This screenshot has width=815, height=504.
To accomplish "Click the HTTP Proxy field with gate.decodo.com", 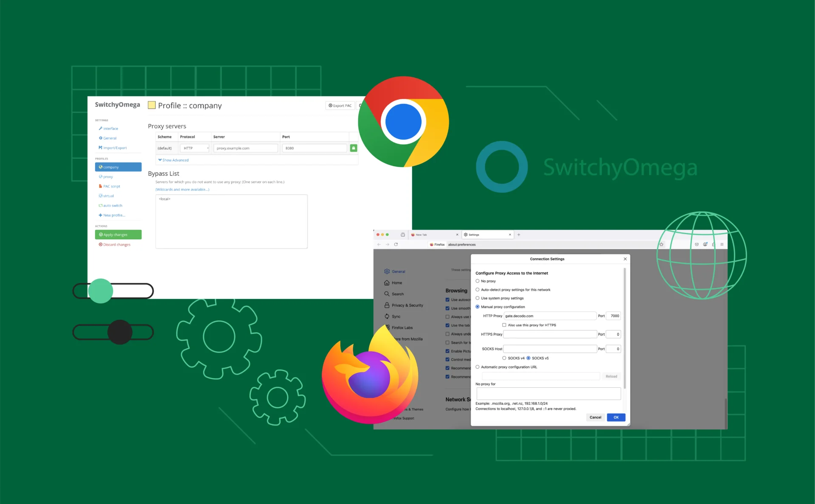I will [550, 316].
